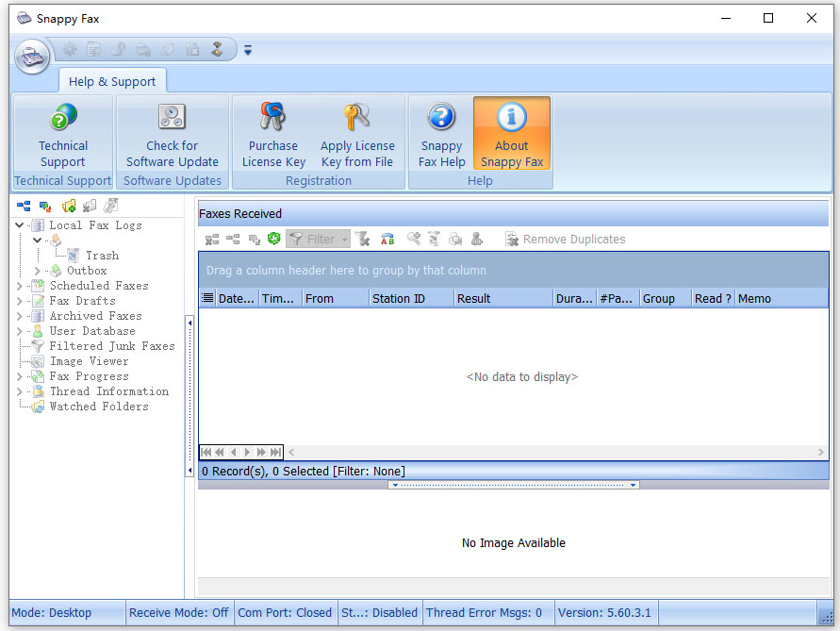
Task: Open Image Viewer from the tree
Action: [x=89, y=361]
